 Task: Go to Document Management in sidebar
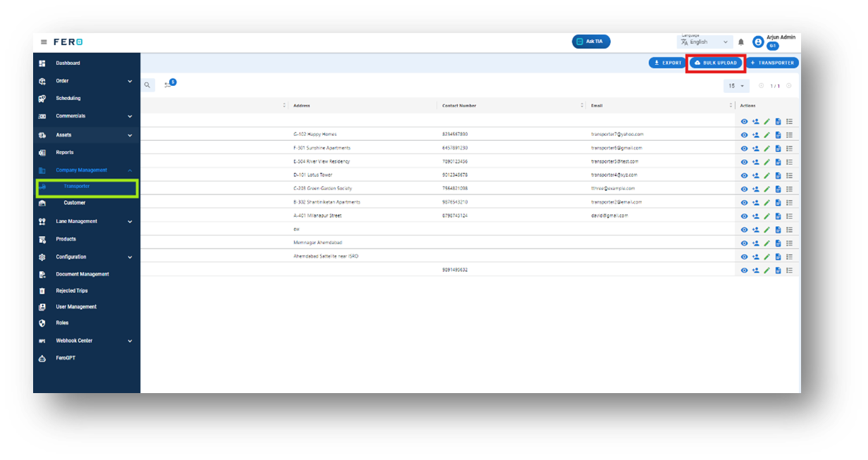pos(82,274)
